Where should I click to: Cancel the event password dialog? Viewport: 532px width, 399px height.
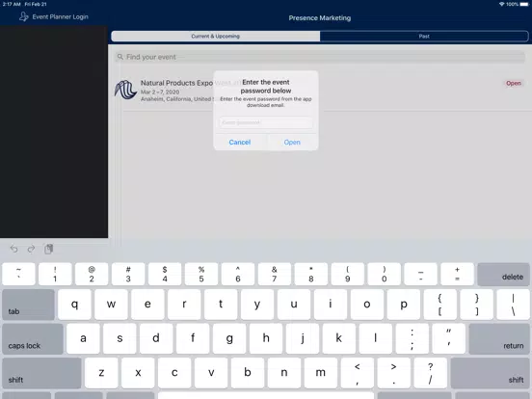(240, 143)
